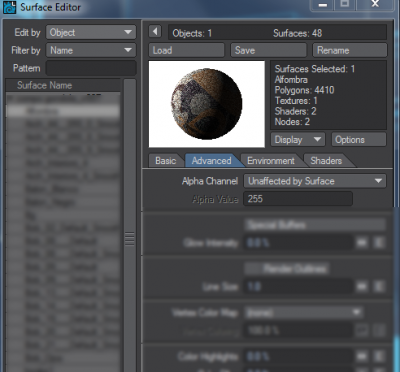Toggle the Render Outlines checkbox

(x=286, y=268)
